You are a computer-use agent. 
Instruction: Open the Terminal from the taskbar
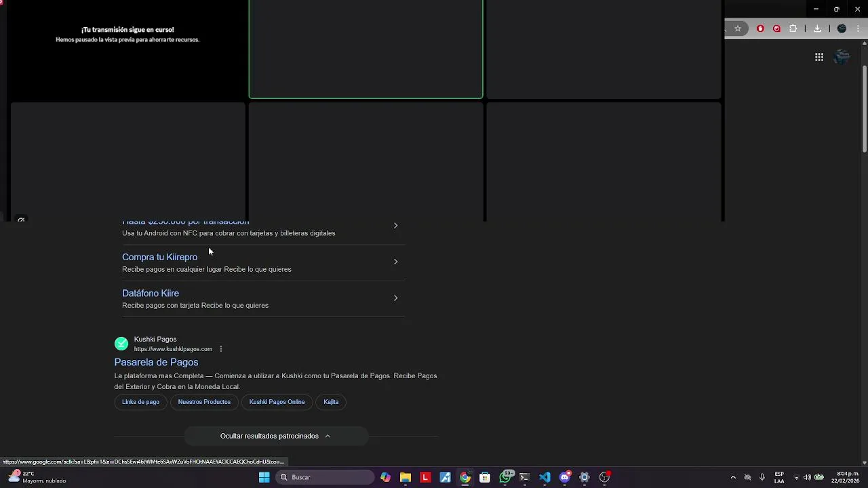coord(524,477)
